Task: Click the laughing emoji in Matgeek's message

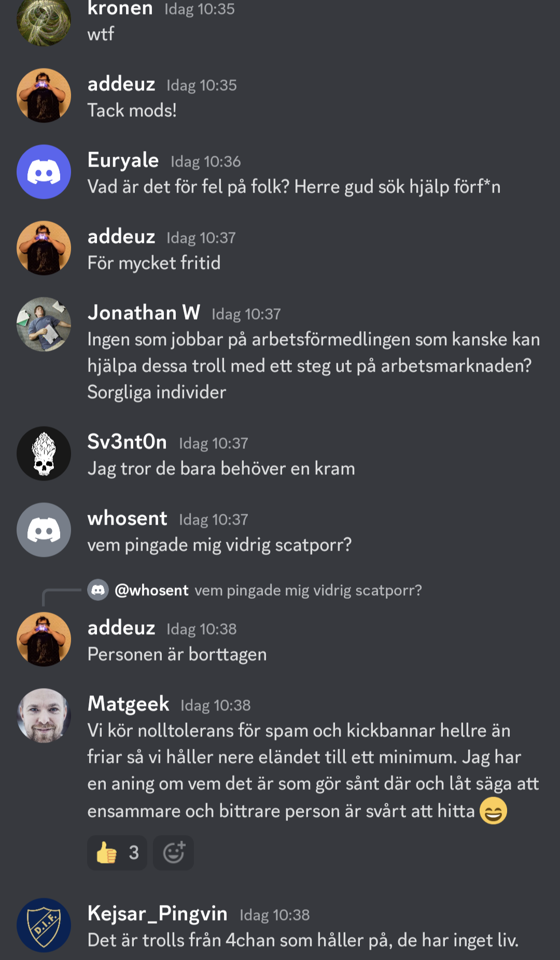Action: click(x=493, y=811)
